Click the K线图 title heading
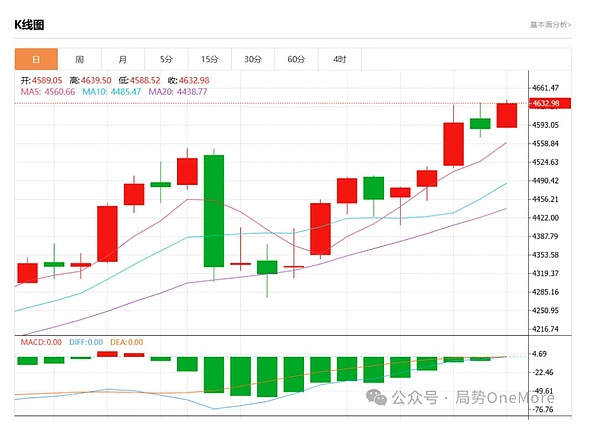The height and width of the screenshot is (435, 600). [x=29, y=24]
